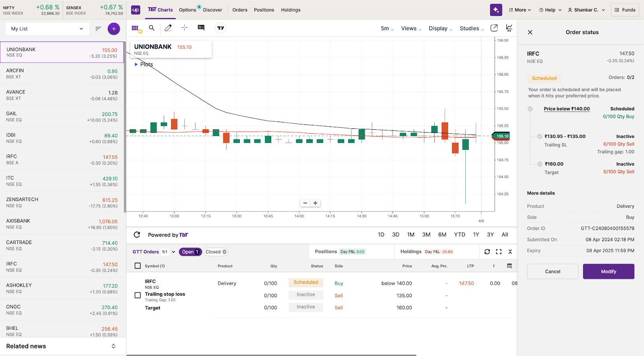644x356 pixels.
Task: Zoom in chart with plus button
Action: [315, 203]
